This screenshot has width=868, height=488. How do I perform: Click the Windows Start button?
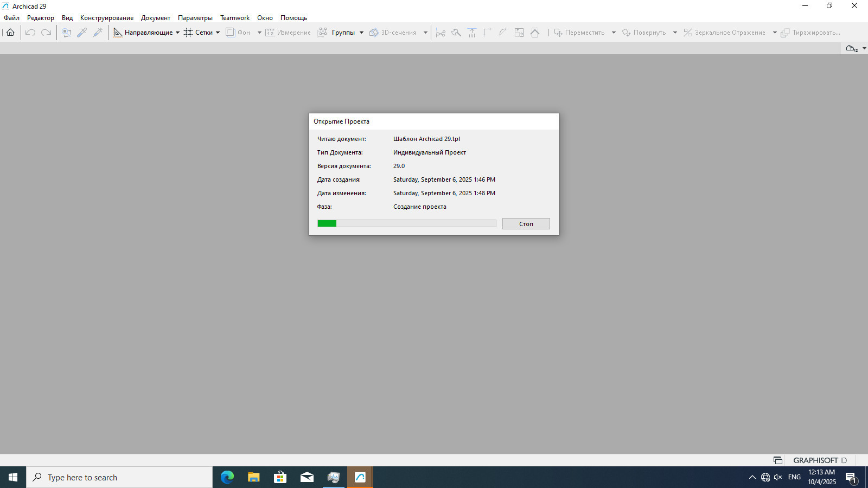pyautogui.click(x=13, y=477)
